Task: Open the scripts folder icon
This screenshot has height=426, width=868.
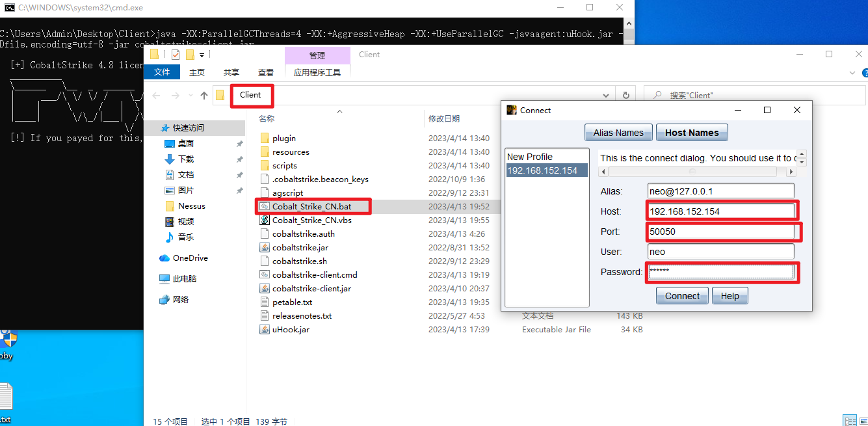Action: pyautogui.click(x=265, y=165)
